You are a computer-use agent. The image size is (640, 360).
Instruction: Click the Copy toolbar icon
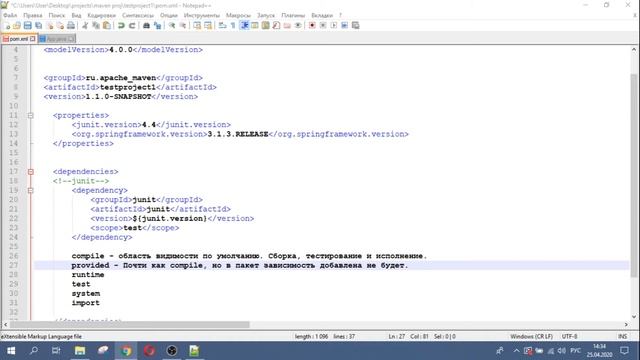(x=96, y=26)
